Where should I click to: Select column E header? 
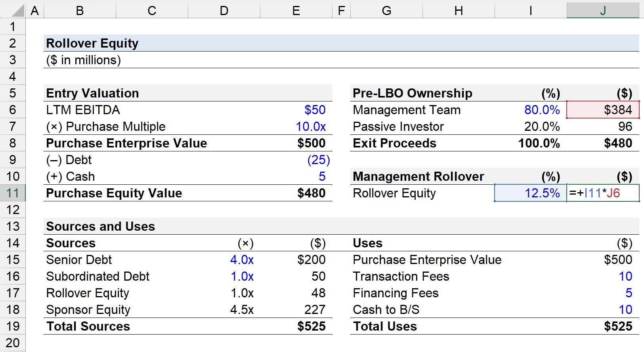click(x=296, y=10)
